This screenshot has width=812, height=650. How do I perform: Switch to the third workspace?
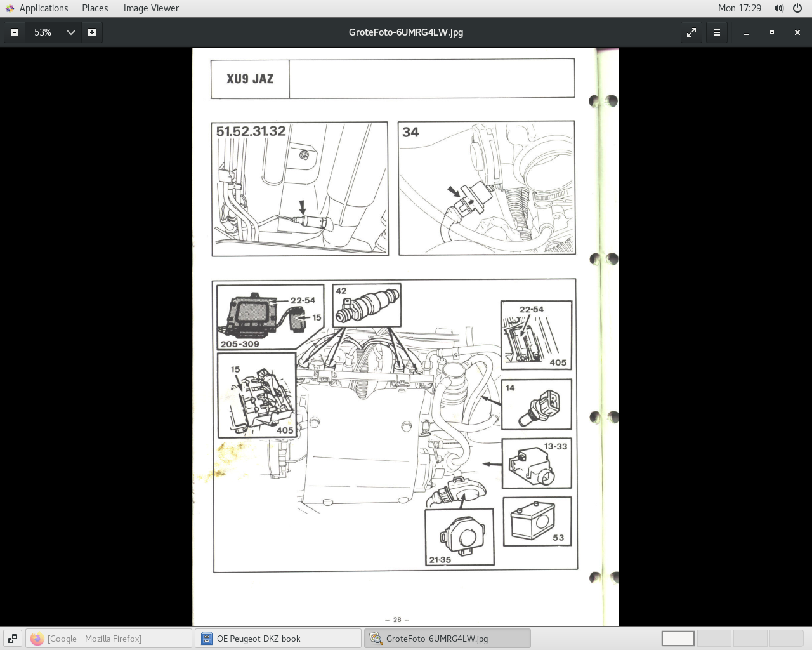pos(750,639)
